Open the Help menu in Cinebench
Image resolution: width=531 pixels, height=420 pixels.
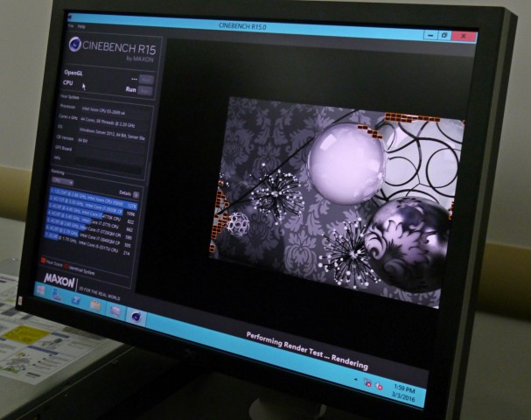pyautogui.click(x=81, y=26)
